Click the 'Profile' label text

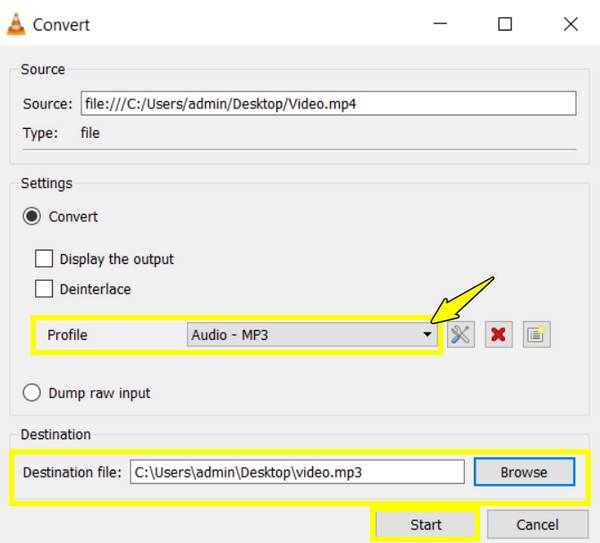67,335
